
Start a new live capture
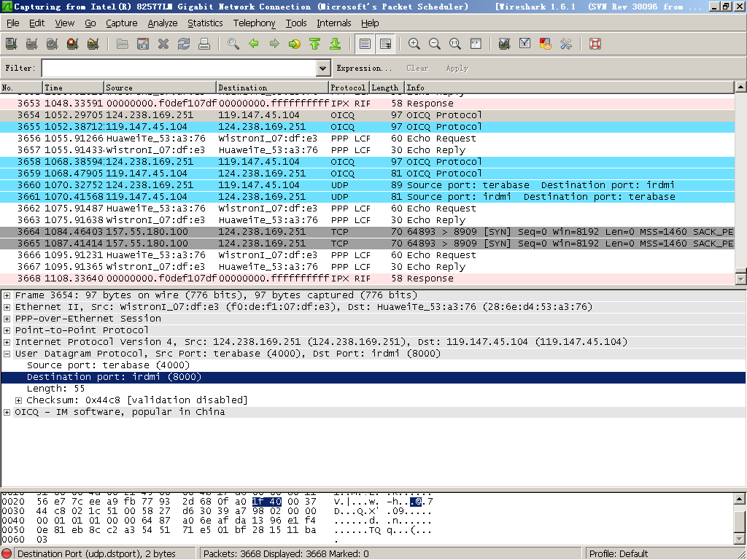(53, 44)
